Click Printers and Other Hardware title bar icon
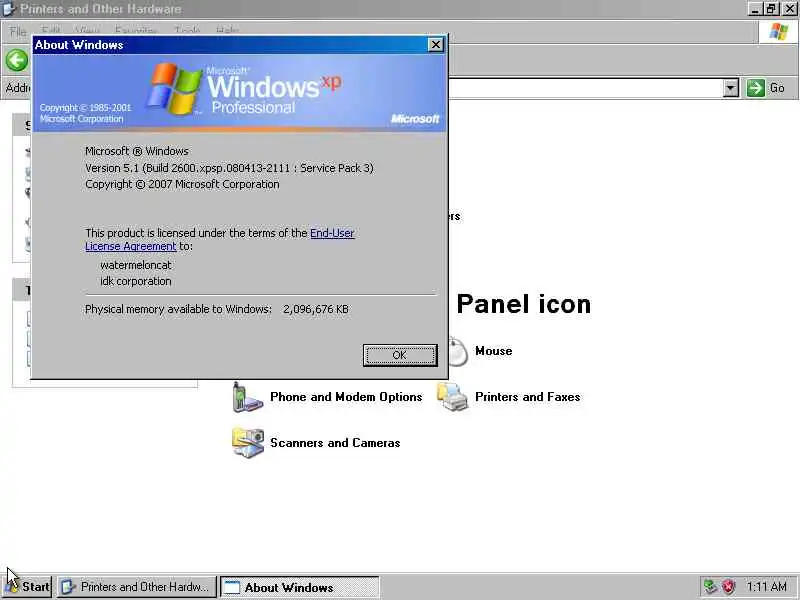This screenshot has height=600, width=800. pyautogui.click(x=9, y=9)
